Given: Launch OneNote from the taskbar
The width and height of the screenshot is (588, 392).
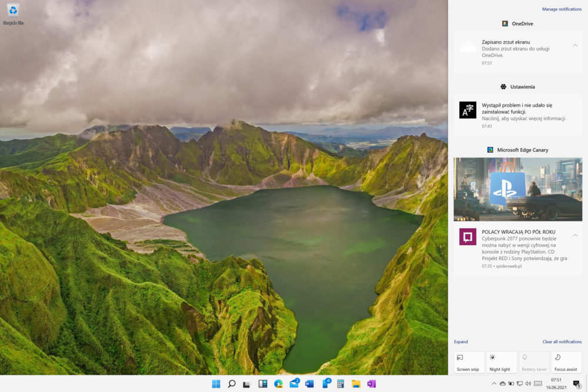Looking at the screenshot, I should point(372,383).
